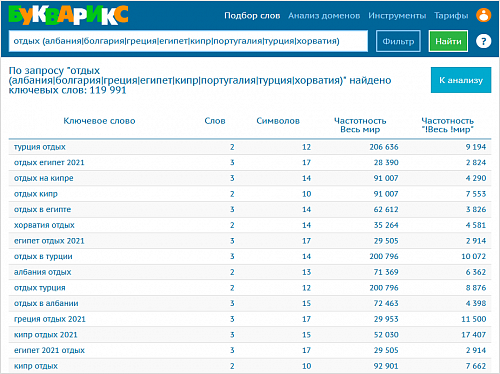The width and height of the screenshot is (500, 374).
Task: Click exact frequency value 7 553
Action: [x=476, y=194]
